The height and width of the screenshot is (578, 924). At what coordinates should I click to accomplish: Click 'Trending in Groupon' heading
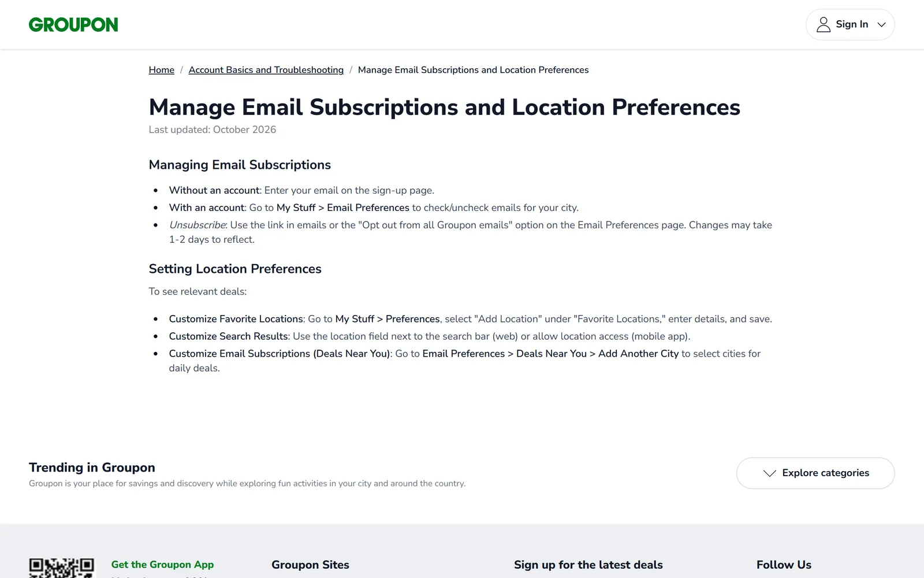pyautogui.click(x=92, y=468)
